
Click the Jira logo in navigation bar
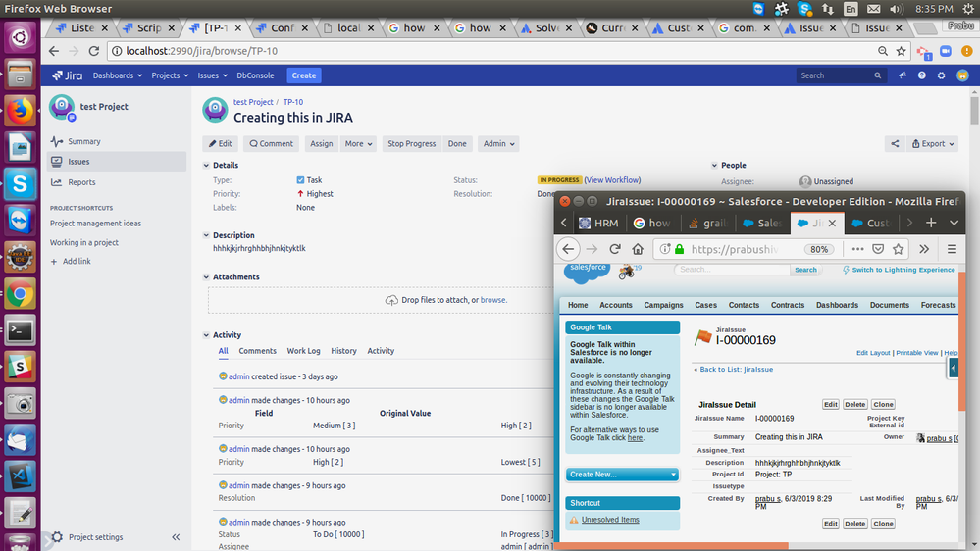[x=68, y=75]
